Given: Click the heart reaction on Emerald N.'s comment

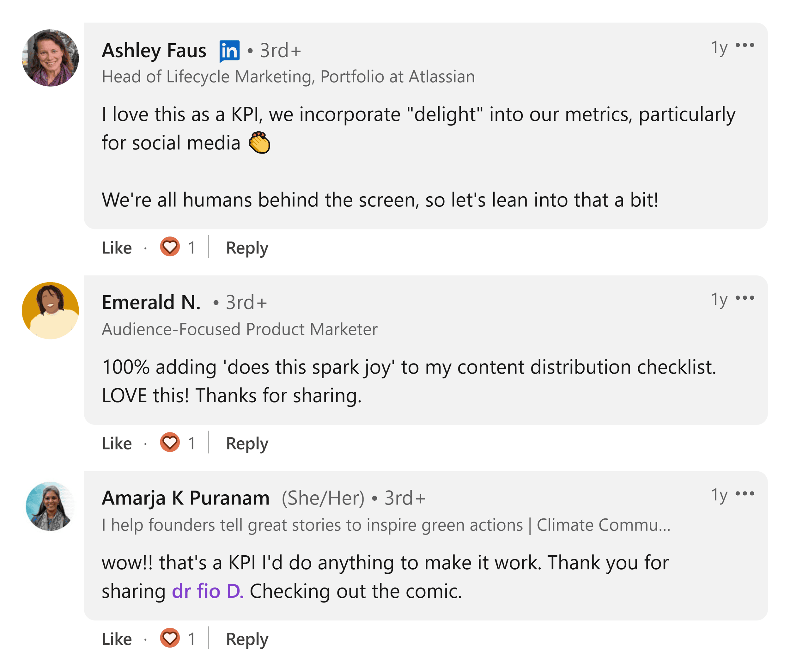Looking at the screenshot, I should point(170,443).
